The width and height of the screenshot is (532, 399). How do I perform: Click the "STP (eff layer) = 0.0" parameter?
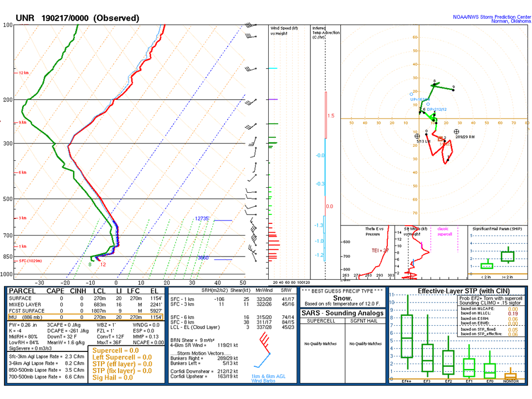[122, 364]
